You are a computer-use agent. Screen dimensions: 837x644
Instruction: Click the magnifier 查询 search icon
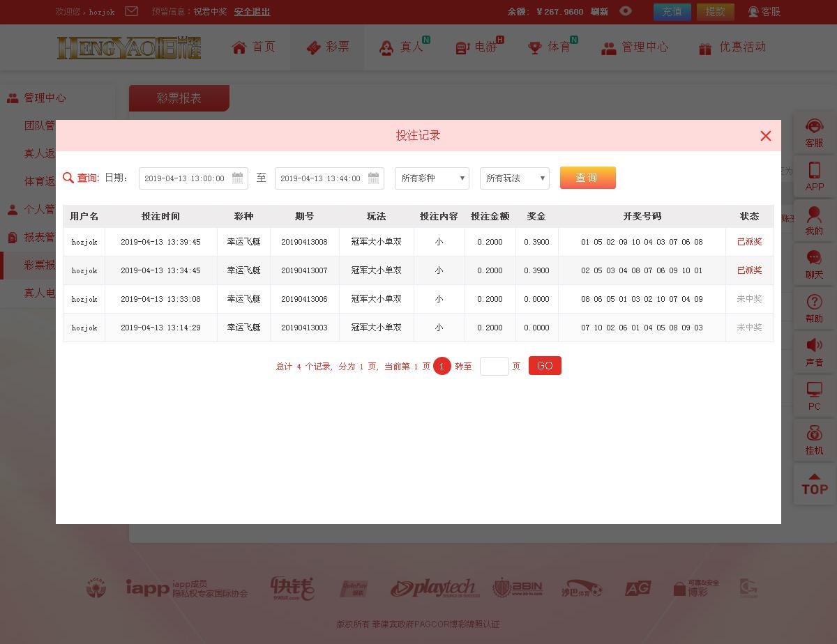pyautogui.click(x=68, y=178)
